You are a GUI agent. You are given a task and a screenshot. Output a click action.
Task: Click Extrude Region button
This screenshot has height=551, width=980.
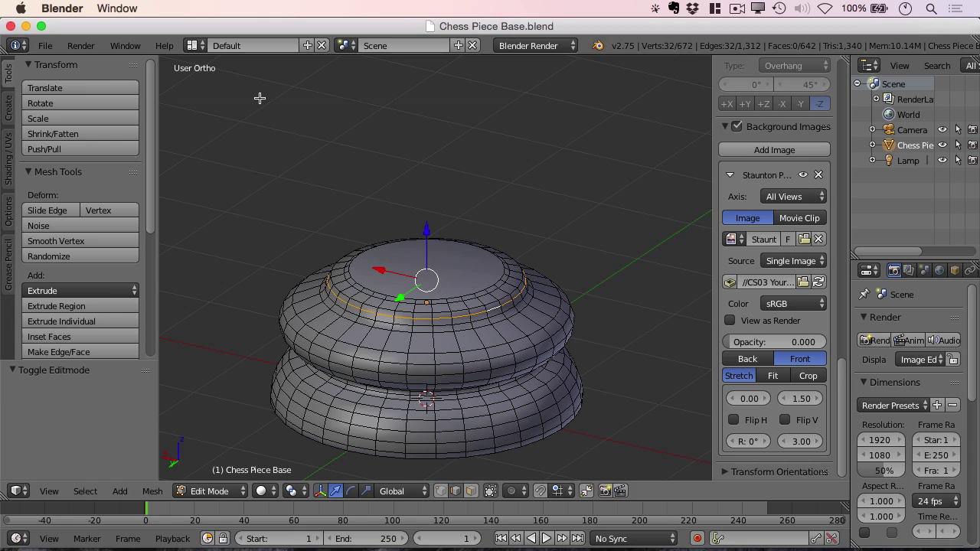[x=80, y=306]
